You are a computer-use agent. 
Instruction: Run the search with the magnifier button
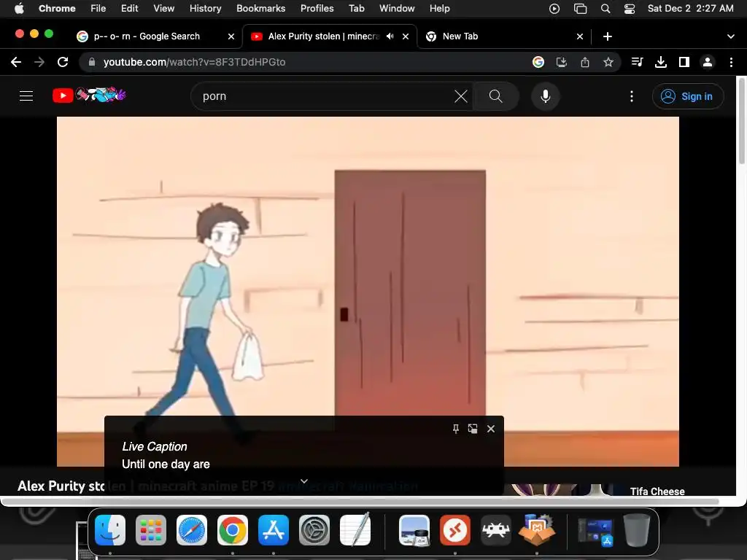495,96
